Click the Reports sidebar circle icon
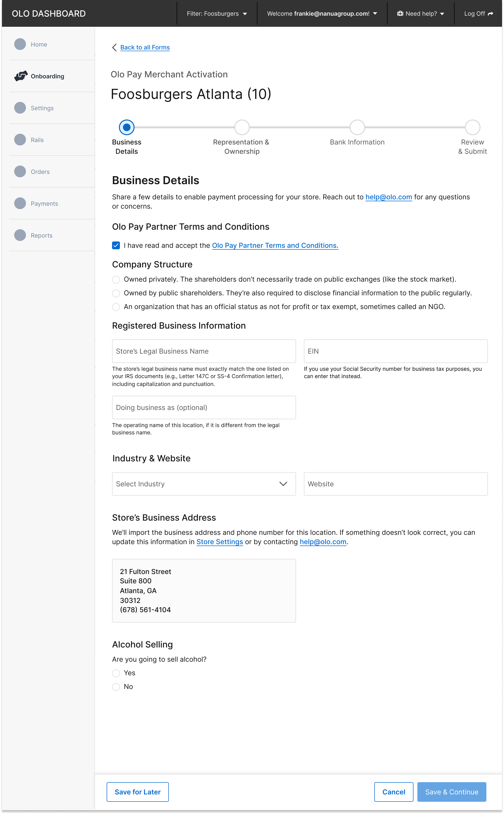 [20, 235]
